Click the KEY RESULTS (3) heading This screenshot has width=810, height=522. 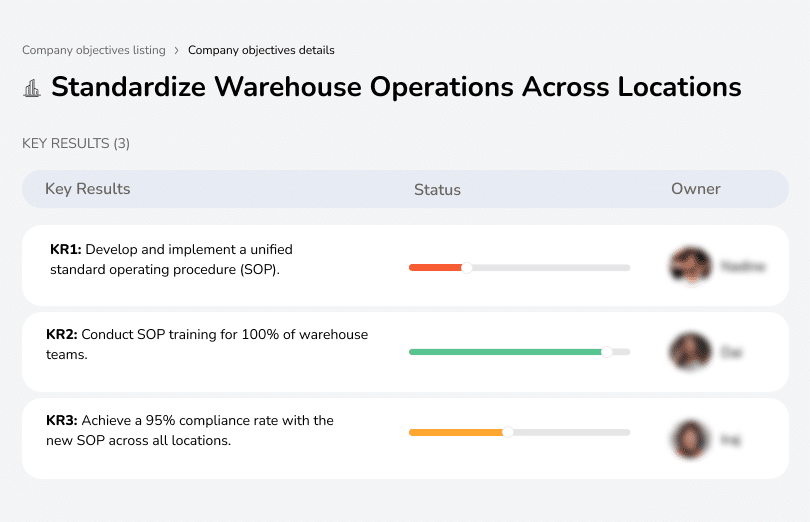click(x=76, y=143)
